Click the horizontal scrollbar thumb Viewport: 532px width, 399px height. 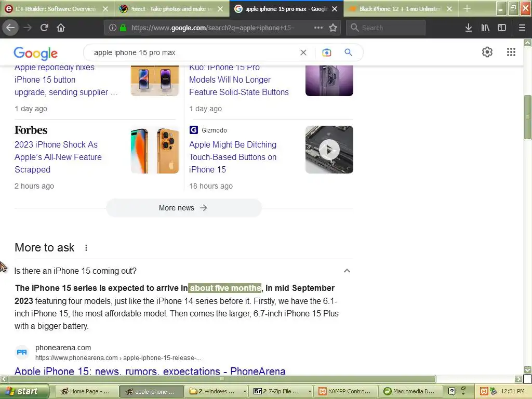point(222,379)
